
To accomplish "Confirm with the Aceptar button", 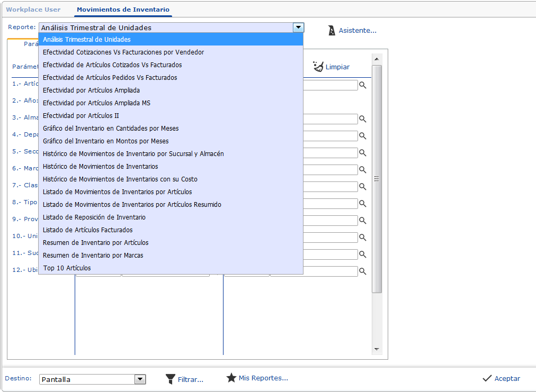I will click(x=507, y=378).
